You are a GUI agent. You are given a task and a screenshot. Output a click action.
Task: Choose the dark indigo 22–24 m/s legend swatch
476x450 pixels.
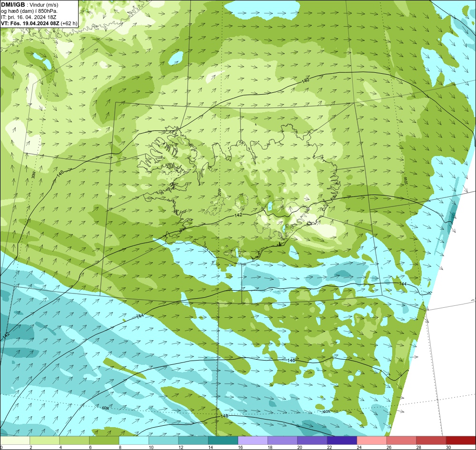(342, 440)
